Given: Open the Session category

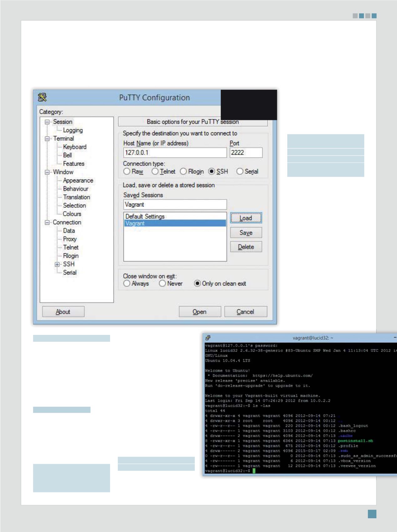Looking at the screenshot, I should pos(63,122).
